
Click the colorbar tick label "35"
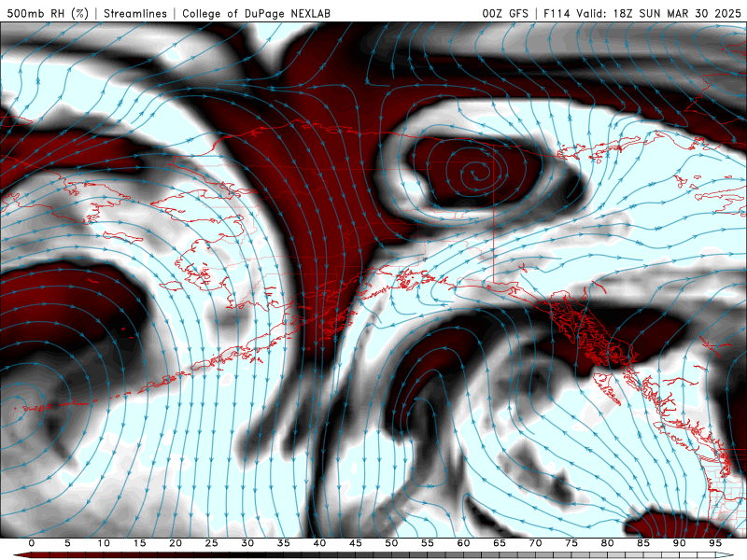click(x=284, y=543)
